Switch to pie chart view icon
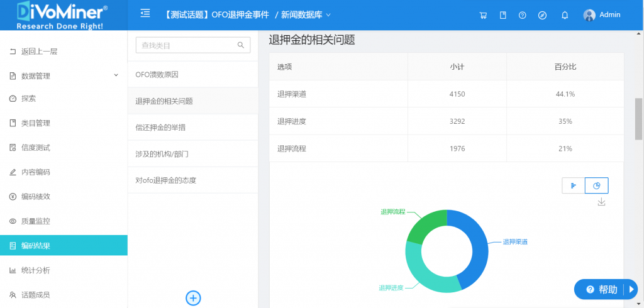 (x=597, y=185)
